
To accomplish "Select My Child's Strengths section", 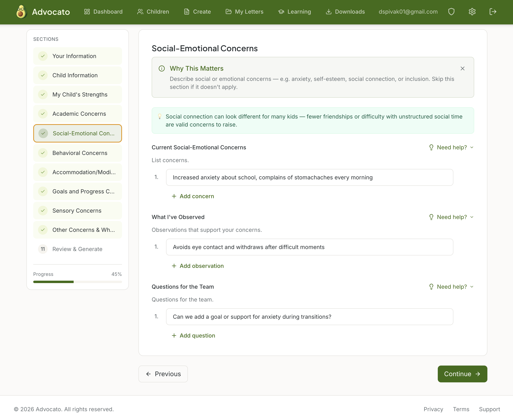I will point(78,95).
